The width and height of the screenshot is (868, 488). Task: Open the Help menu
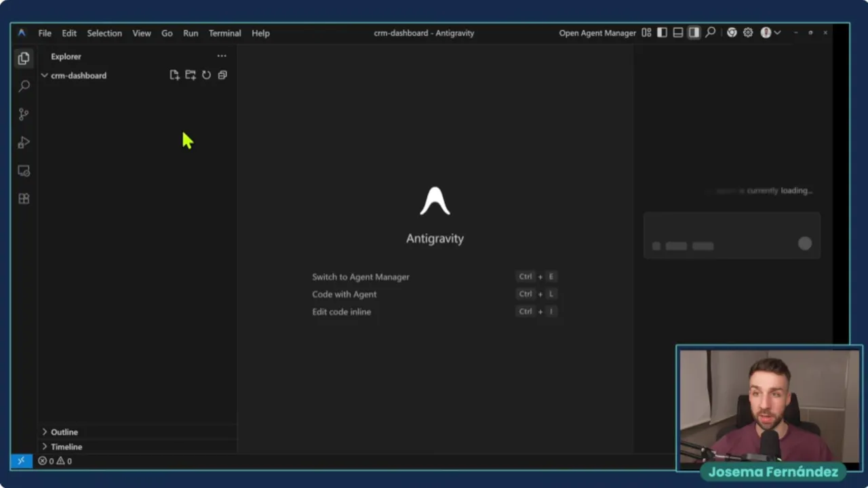coord(260,33)
